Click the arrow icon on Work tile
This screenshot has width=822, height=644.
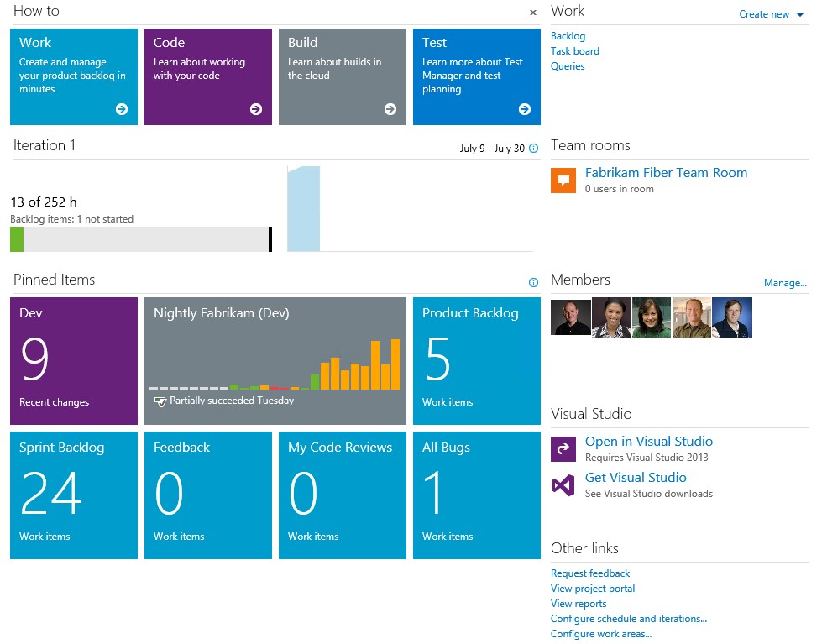coord(122,109)
